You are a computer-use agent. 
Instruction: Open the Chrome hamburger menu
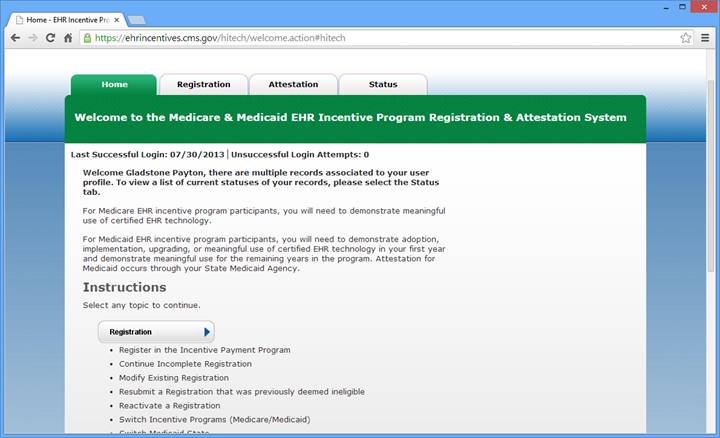[704, 38]
